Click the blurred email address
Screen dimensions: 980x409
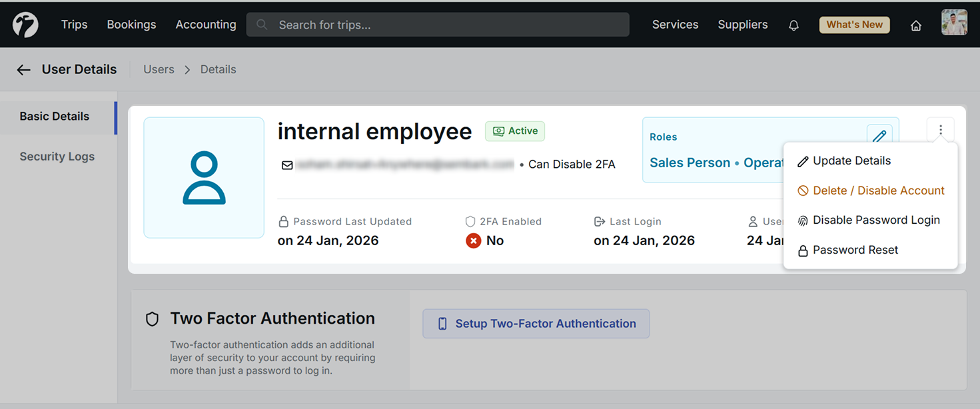click(x=404, y=165)
